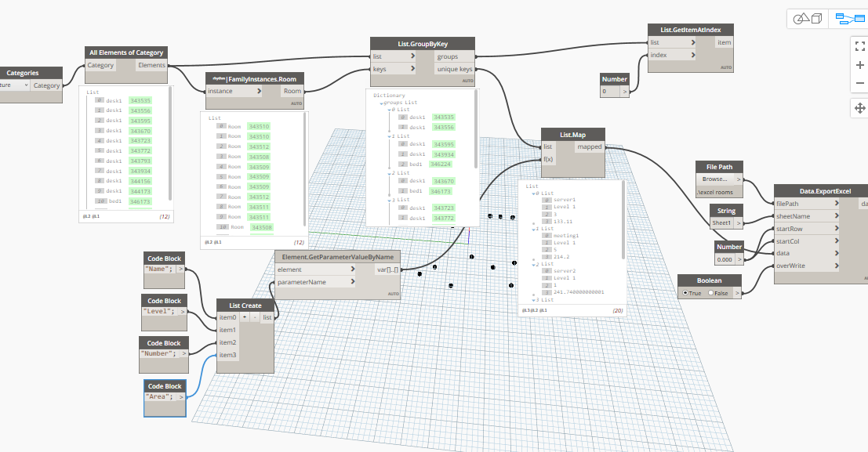The image size is (868, 452).
Task: Switch to the 3D geometry preview view
Action: (x=807, y=19)
